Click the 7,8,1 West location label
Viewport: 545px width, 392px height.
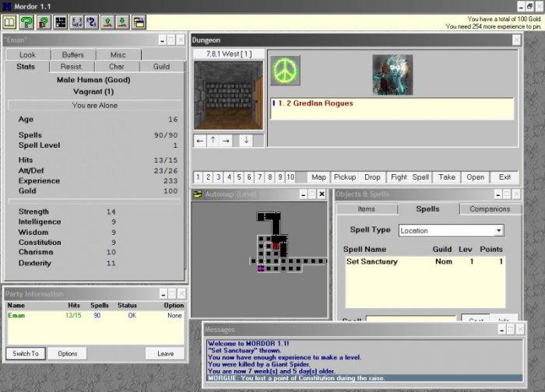pyautogui.click(x=229, y=54)
